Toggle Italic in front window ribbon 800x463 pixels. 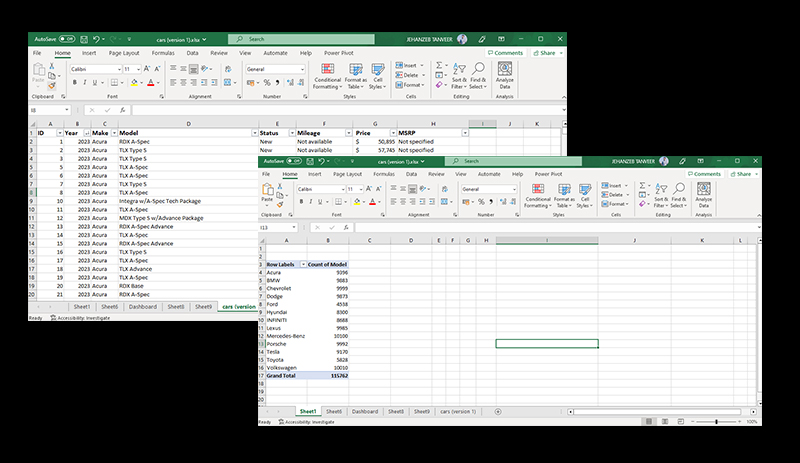coord(311,202)
